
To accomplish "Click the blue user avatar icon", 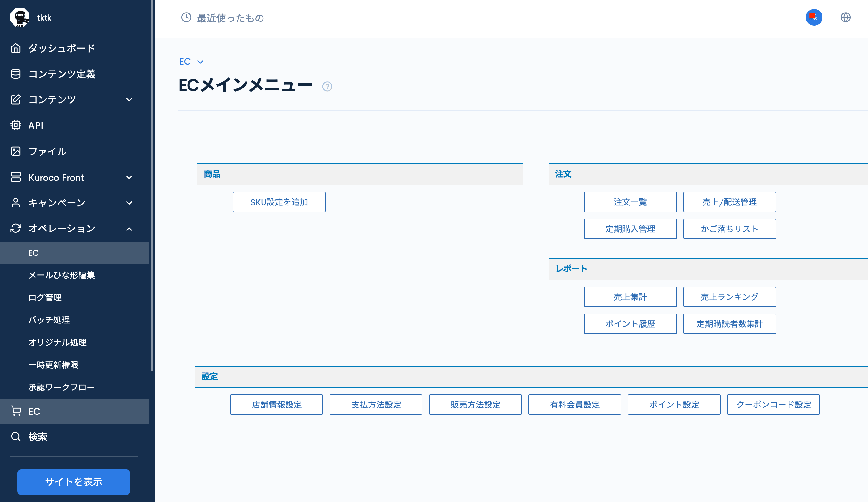I will tap(814, 17).
